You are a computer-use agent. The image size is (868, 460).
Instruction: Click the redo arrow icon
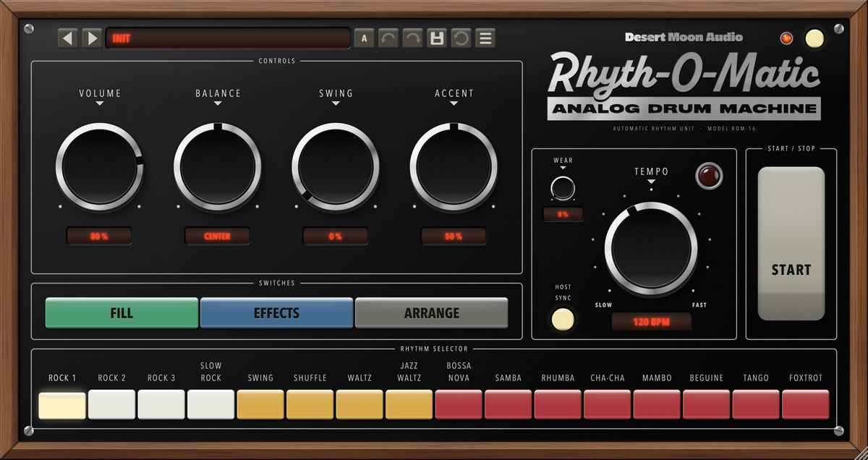tap(412, 38)
